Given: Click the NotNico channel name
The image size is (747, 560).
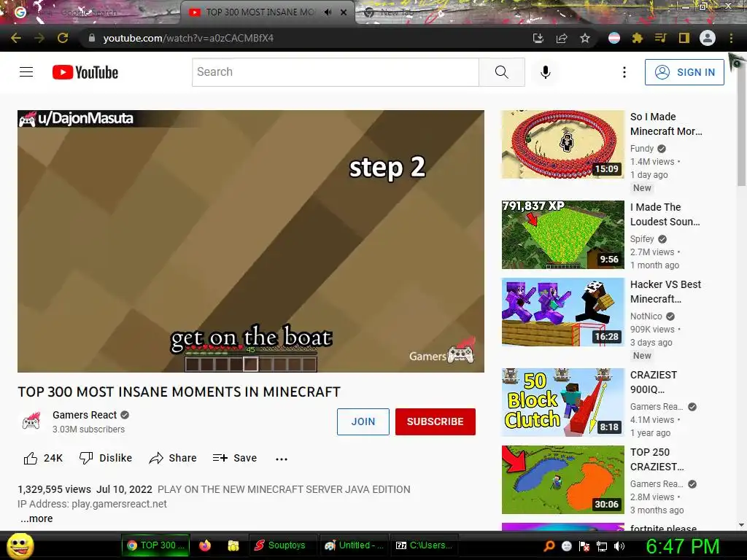Looking at the screenshot, I should pos(646,316).
